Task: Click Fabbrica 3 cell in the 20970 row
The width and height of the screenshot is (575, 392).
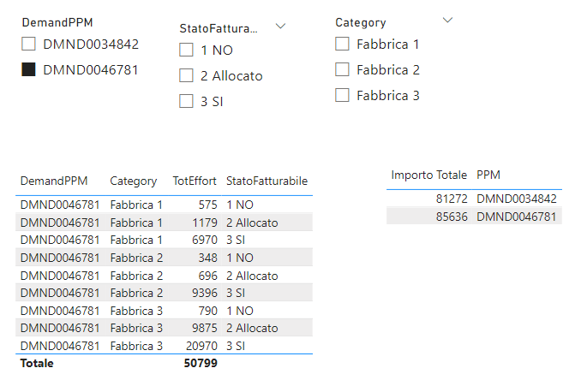Action: point(136,346)
